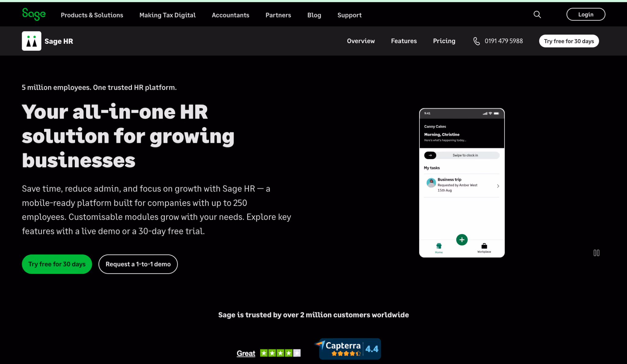
Task: Switch to the Features tab
Action: point(404,41)
